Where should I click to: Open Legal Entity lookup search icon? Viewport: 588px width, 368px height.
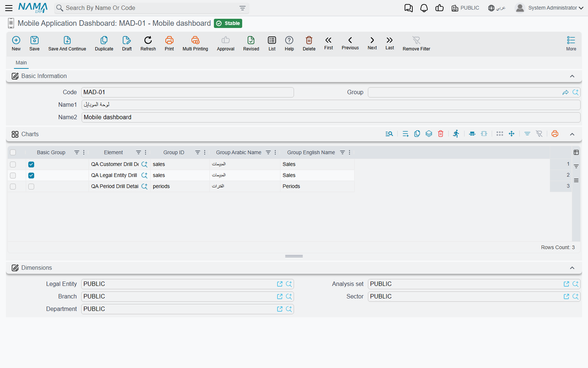[x=289, y=284]
